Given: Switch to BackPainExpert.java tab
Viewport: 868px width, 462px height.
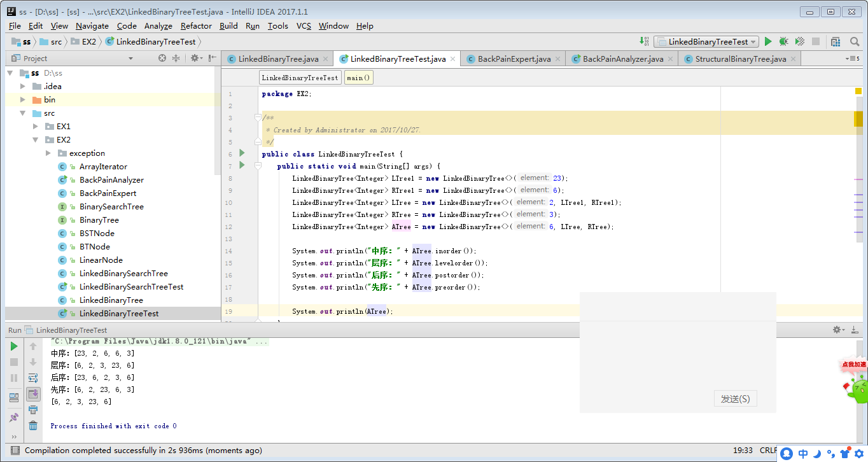Looking at the screenshot, I should click(x=514, y=59).
